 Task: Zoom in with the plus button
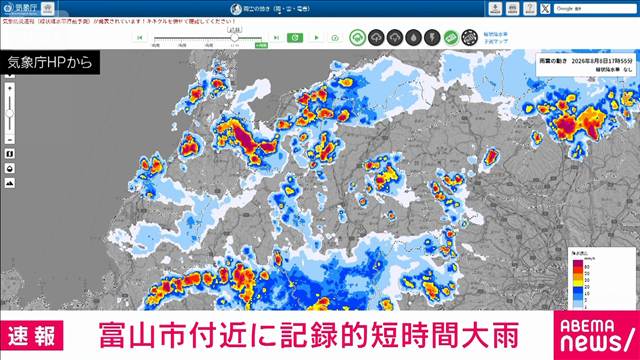click(10, 88)
